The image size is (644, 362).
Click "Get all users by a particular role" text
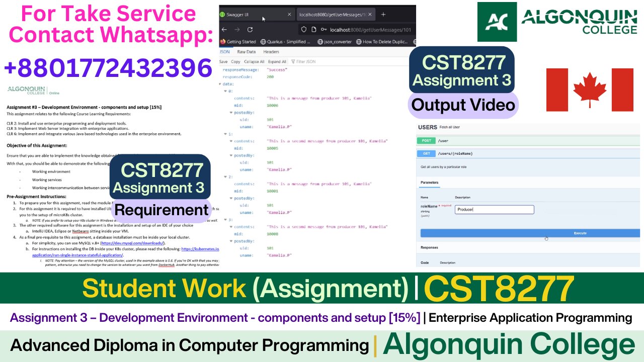445,166
